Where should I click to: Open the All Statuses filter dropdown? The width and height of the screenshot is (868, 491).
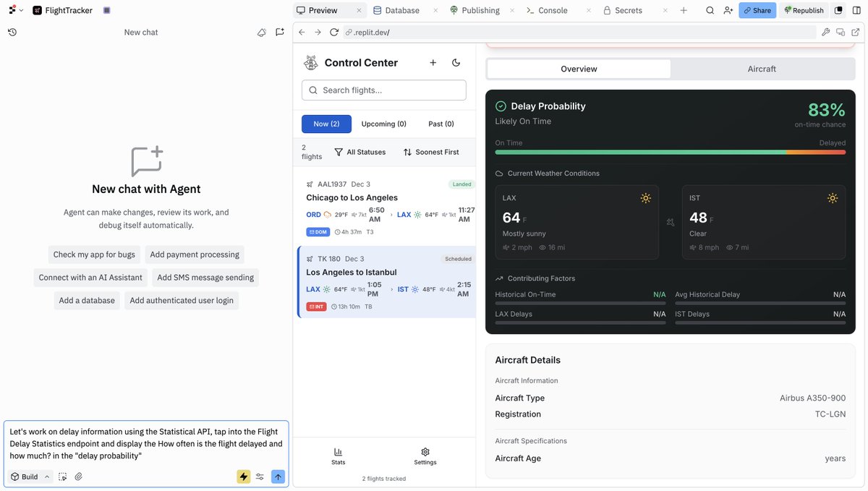360,152
